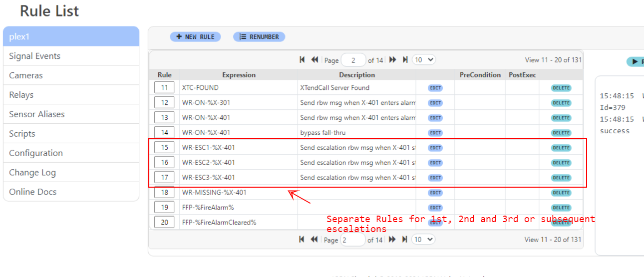Open Configuration in the sidebar
Viewport: 644px width, 277px height.
pyautogui.click(x=71, y=153)
